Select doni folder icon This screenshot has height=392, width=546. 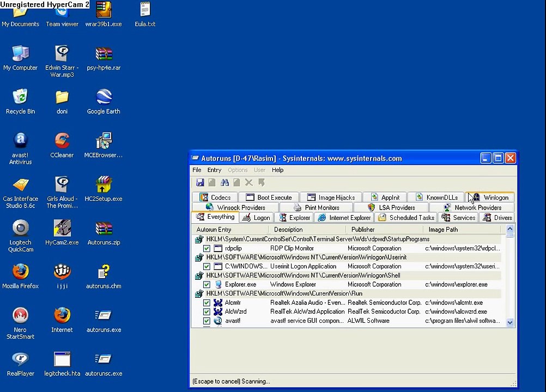62,102
